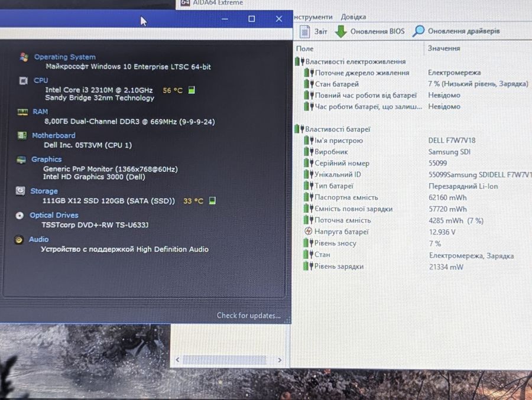Select the Стан батарей row label
532x400 pixels.
336,84
